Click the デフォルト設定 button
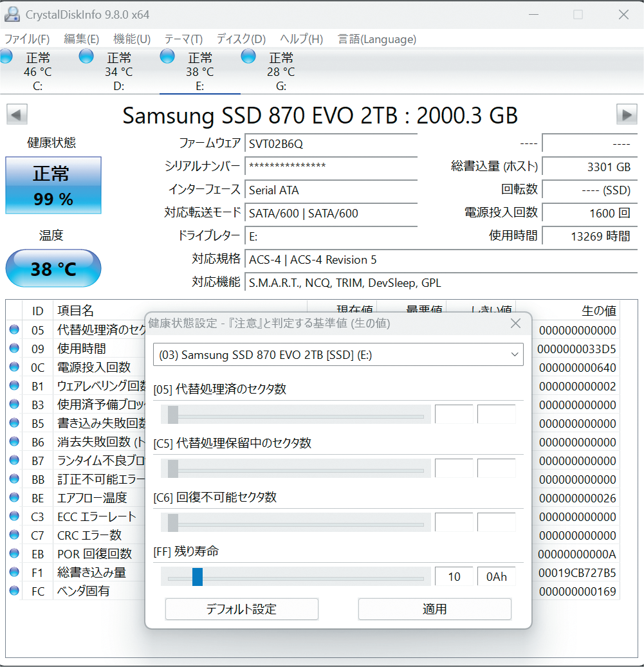 [242, 609]
